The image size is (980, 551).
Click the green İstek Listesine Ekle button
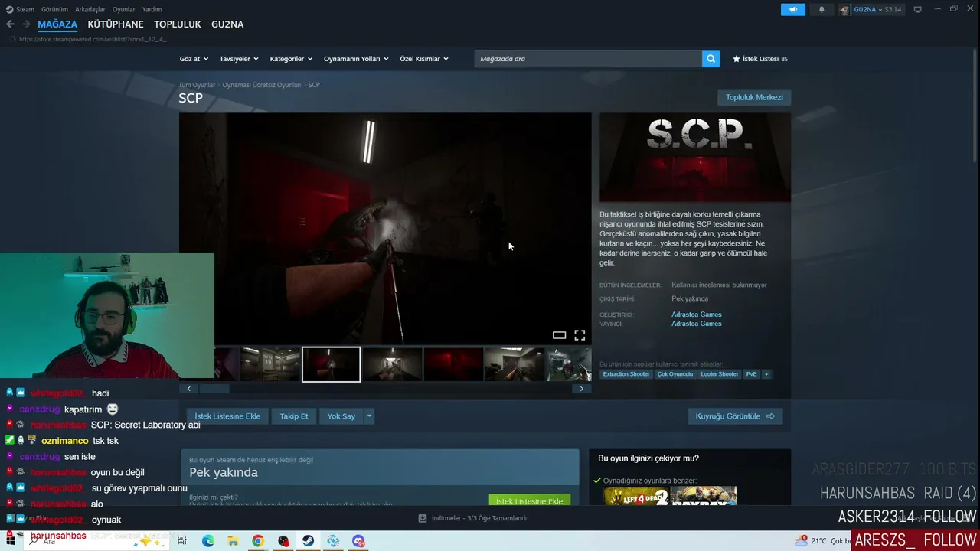529,500
